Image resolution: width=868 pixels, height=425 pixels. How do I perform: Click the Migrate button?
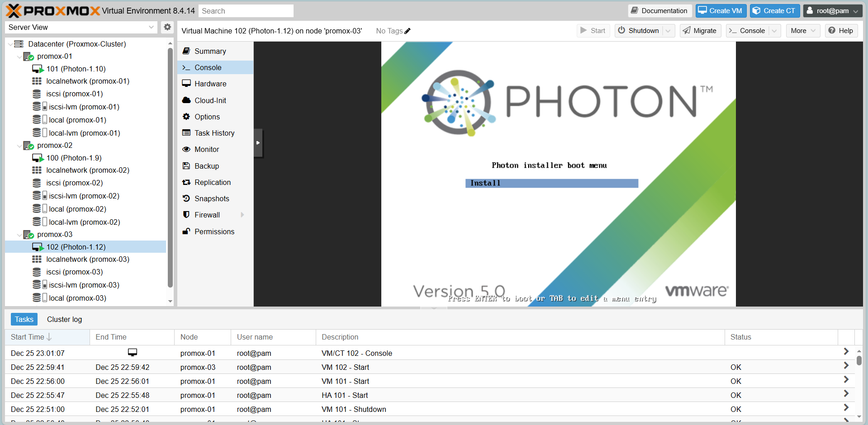coord(700,31)
